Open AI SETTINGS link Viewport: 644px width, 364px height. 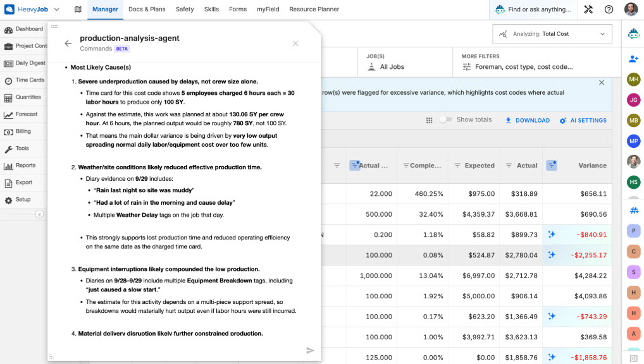coord(583,120)
